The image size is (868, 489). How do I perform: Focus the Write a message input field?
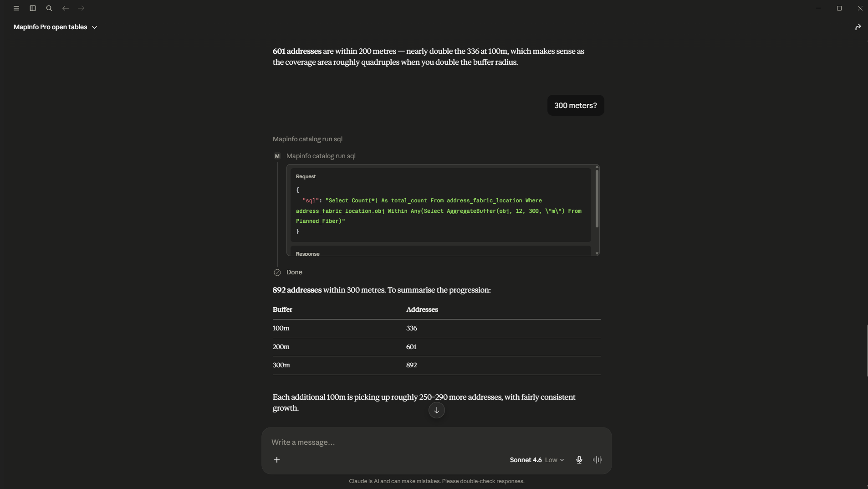[x=436, y=442]
